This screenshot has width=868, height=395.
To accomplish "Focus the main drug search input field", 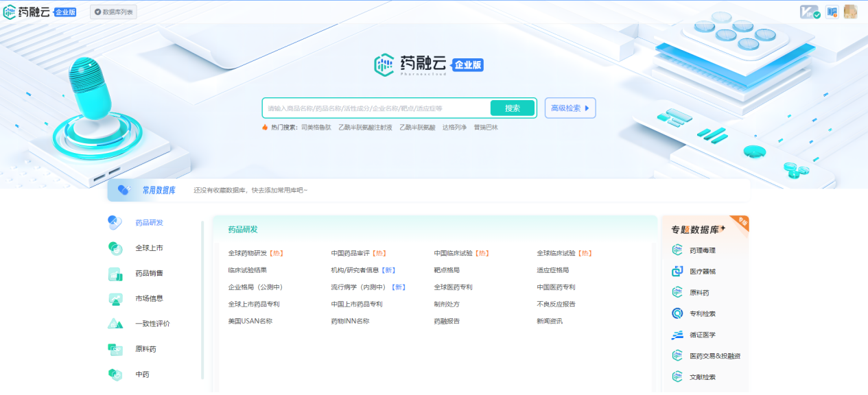I will (376, 108).
